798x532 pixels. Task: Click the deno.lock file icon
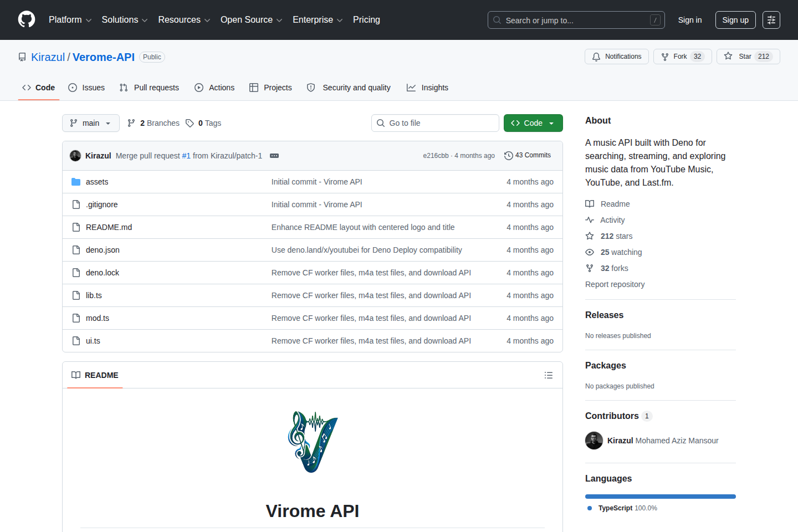[76, 273]
